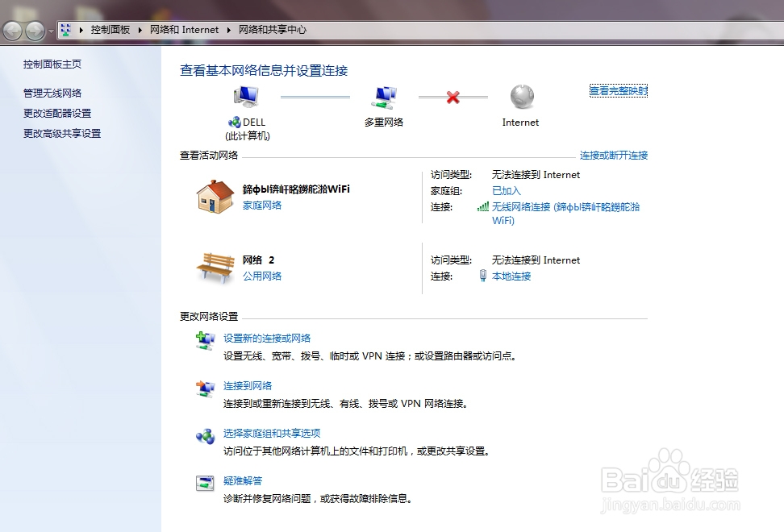The width and height of the screenshot is (784, 532).
Task: Click the 连接到网络 icon
Action: coord(205,390)
